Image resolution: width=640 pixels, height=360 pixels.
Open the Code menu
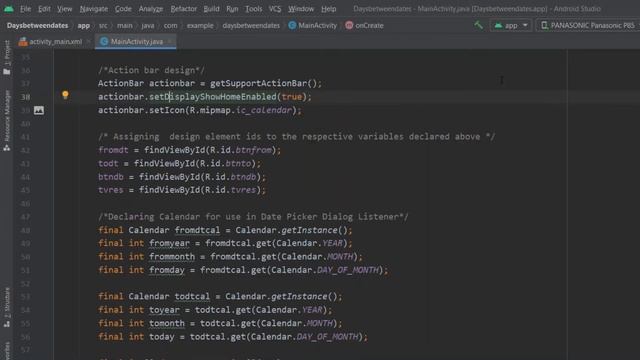click(123, 9)
